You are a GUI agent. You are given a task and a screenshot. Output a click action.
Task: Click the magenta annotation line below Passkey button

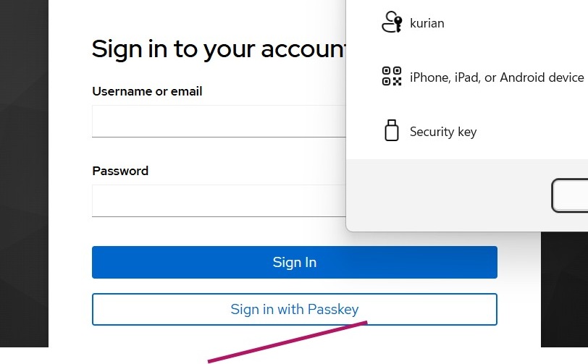(290, 341)
